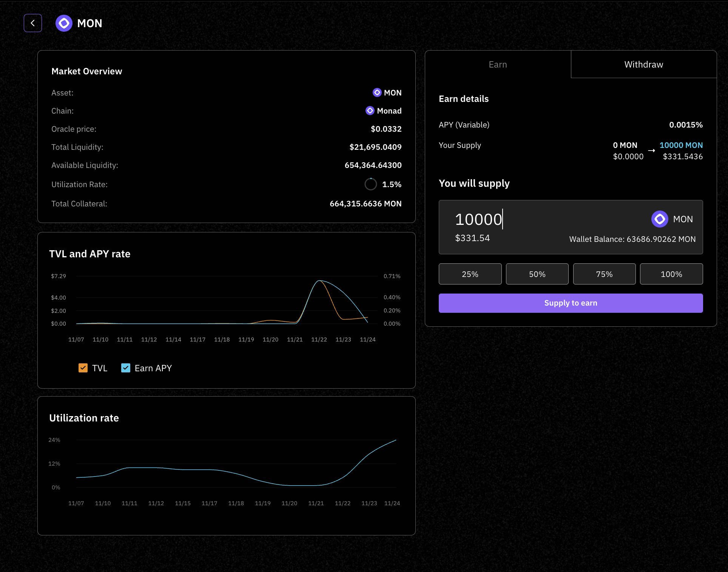The height and width of the screenshot is (572, 728).
Task: Select the Earn tab
Action: [x=498, y=65]
